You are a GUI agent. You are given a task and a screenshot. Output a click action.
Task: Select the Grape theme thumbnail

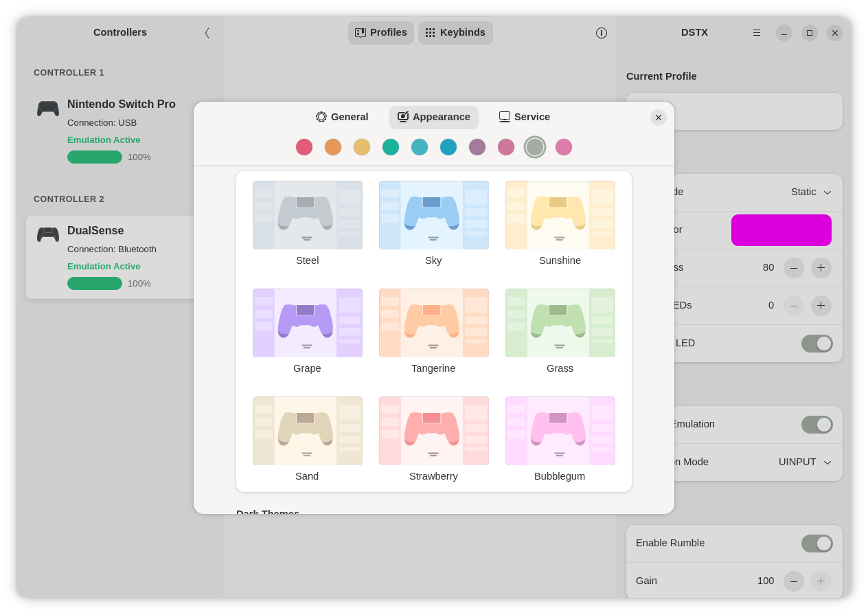(308, 323)
